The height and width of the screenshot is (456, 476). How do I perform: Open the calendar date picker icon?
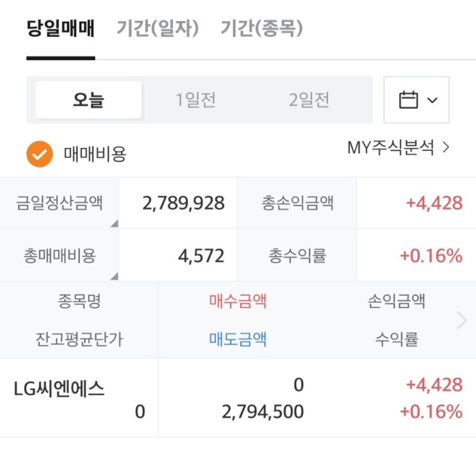408,101
